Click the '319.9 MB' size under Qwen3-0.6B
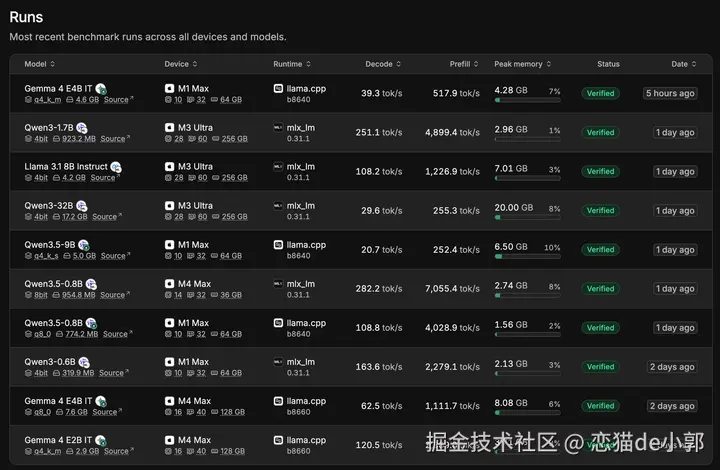Screen dimensions: 720x470 (x=78, y=373)
